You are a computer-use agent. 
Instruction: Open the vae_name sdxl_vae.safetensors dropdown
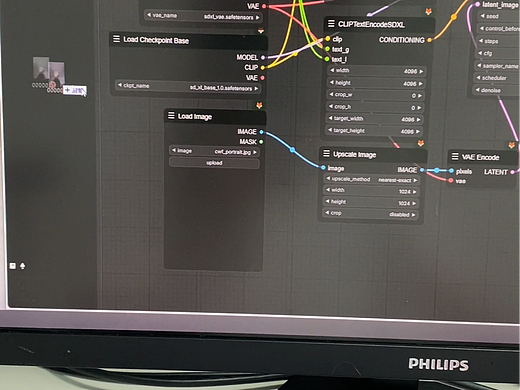coord(203,16)
